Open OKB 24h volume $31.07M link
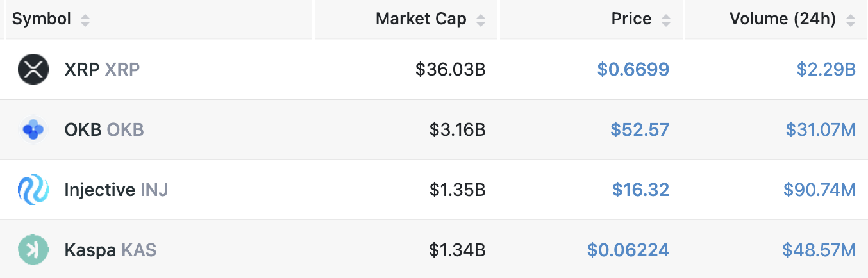This screenshot has height=278, width=868. coord(821,130)
